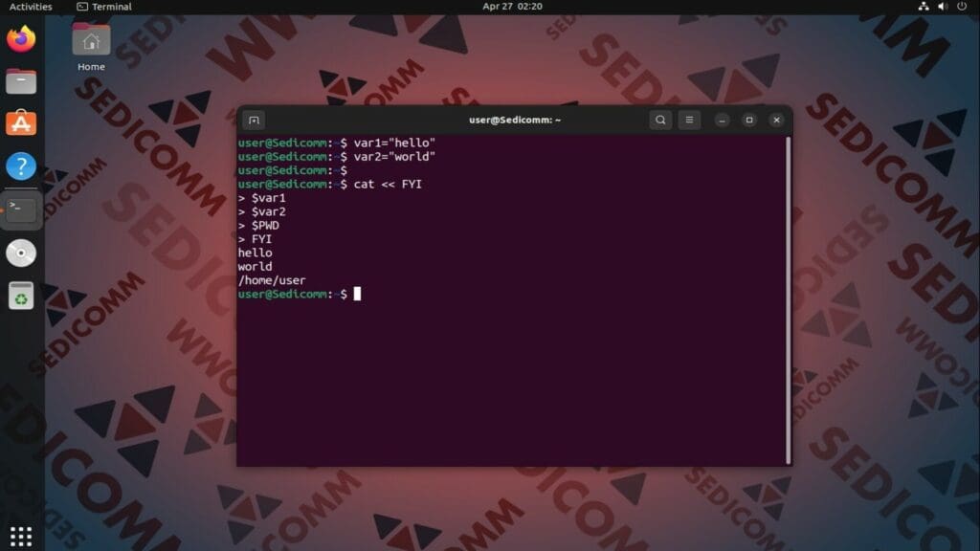Click the Activities button
The height and width of the screenshot is (551, 980).
point(31,7)
